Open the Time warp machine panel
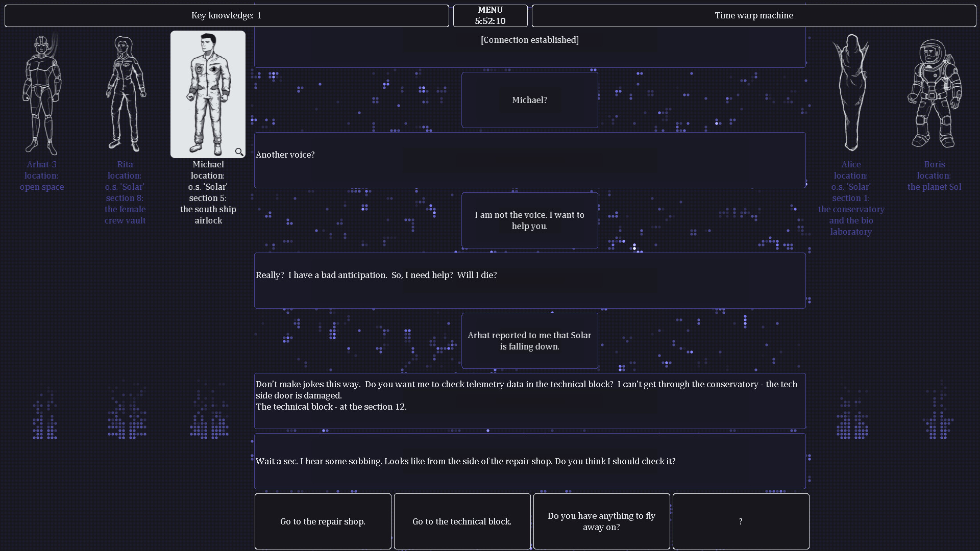The width and height of the screenshot is (980, 551). coord(754,15)
